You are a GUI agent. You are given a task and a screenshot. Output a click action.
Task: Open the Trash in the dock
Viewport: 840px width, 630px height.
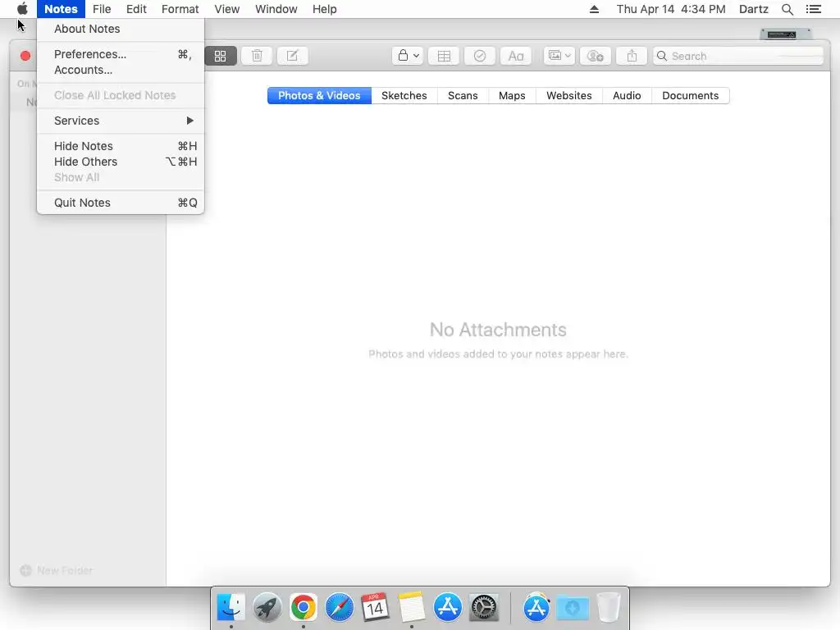608,608
